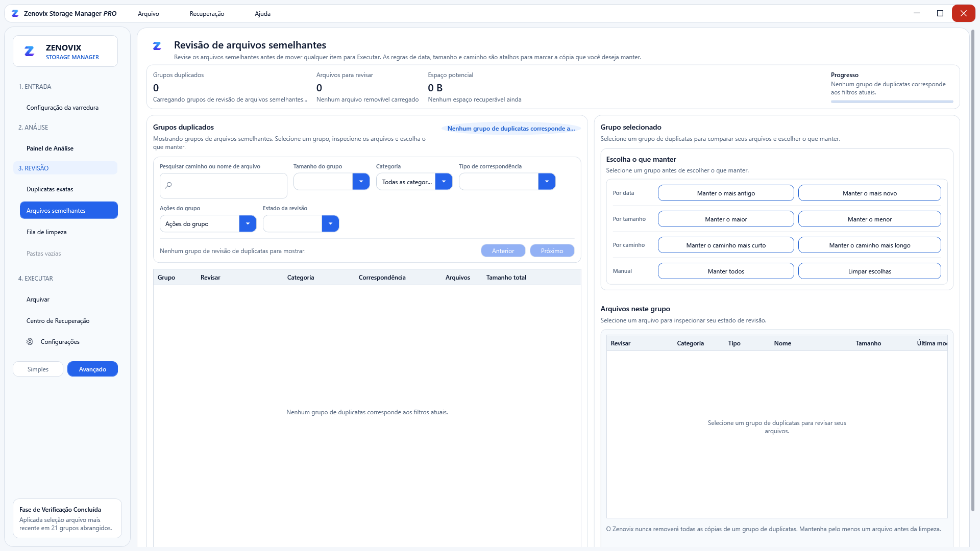The width and height of the screenshot is (980, 551).
Task: Click the Zenovix icon beside the page title
Action: coord(157,46)
